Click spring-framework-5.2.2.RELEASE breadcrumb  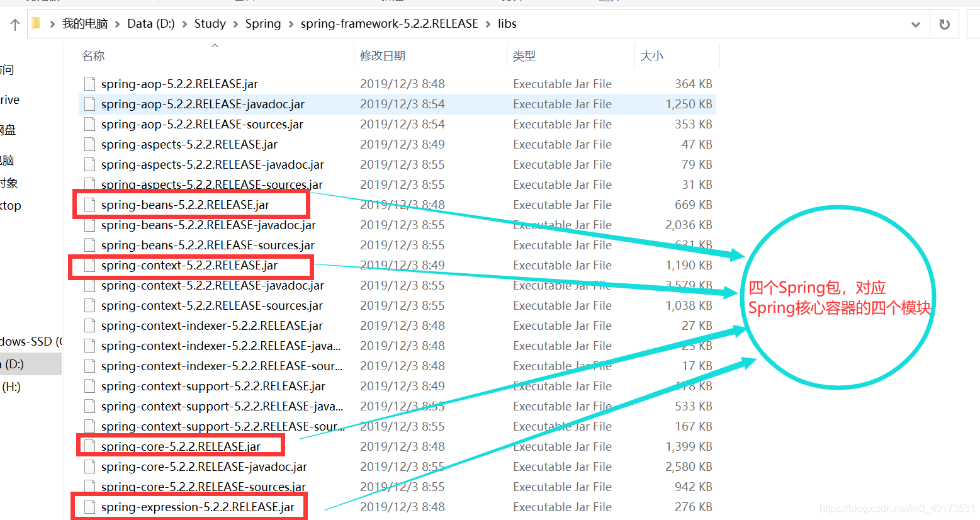tap(390, 24)
